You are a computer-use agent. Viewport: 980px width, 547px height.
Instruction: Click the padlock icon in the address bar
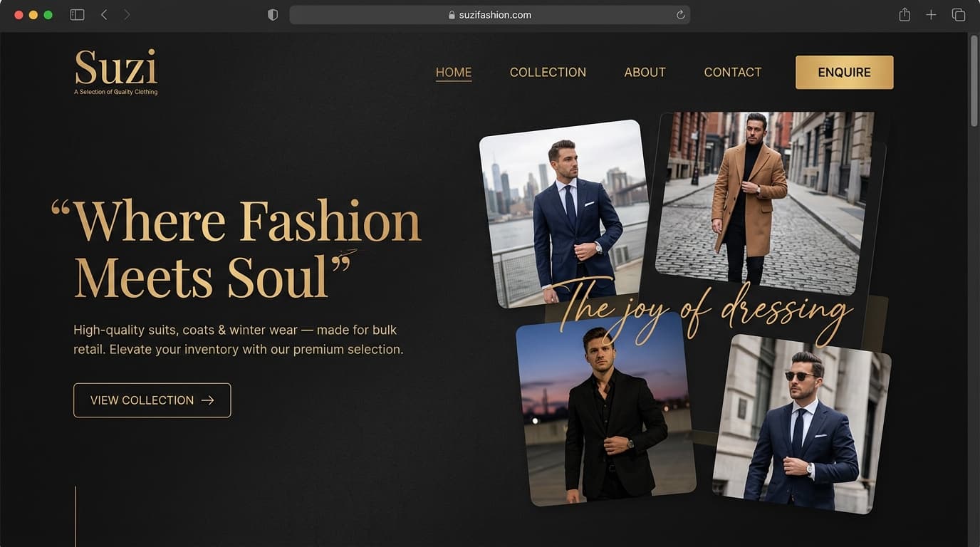click(x=452, y=15)
